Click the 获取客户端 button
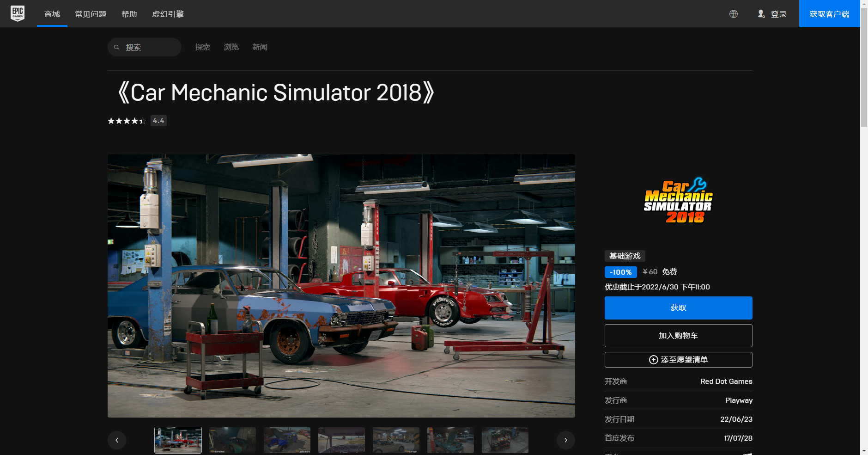This screenshot has height=455, width=868. 829,14
